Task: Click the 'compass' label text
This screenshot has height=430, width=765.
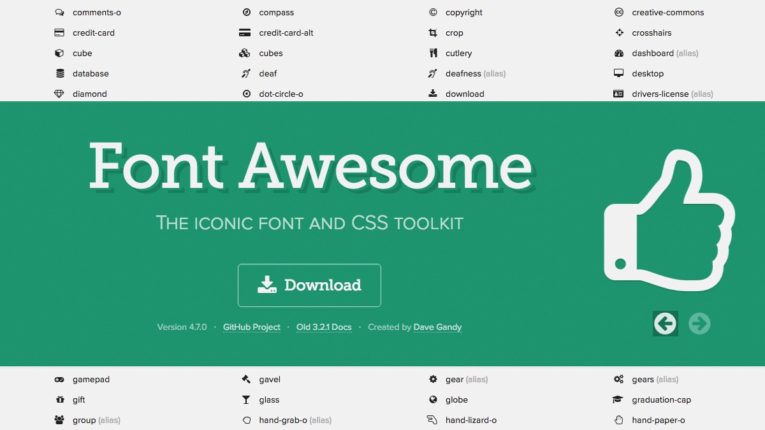Action: click(276, 13)
